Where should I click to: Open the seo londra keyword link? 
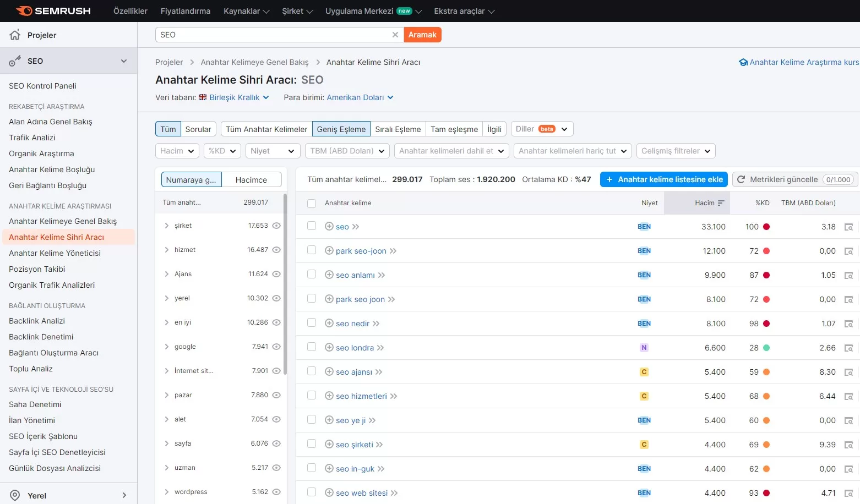(x=355, y=348)
